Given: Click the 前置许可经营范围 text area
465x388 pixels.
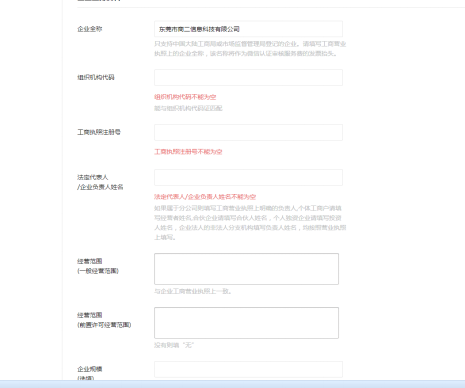Looking at the screenshot, I should coord(246,323).
